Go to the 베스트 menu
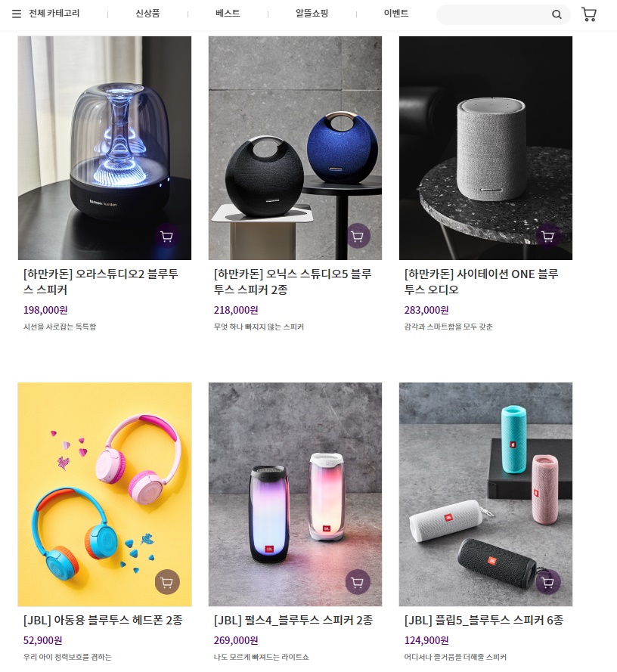This screenshot has height=672, width=617. 228,14
